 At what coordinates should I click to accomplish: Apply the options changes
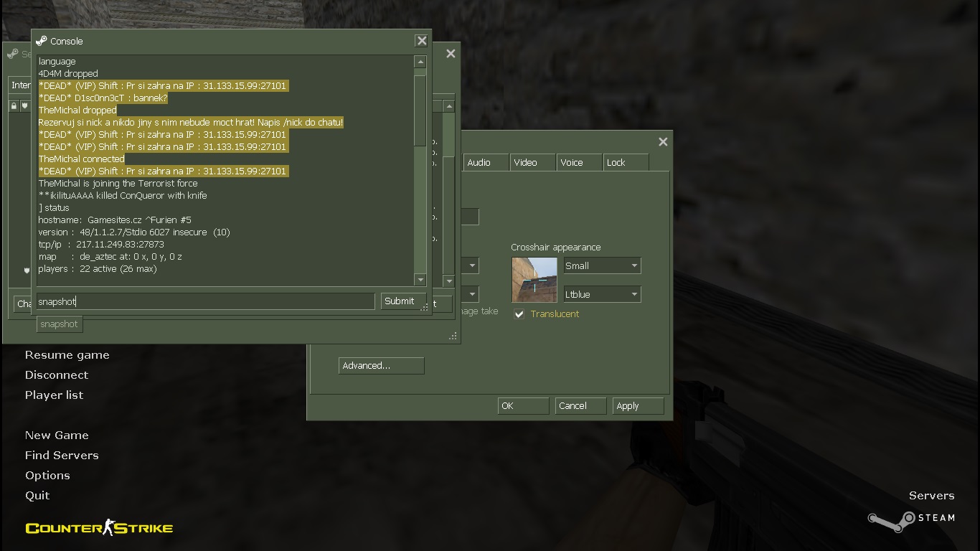tap(637, 406)
